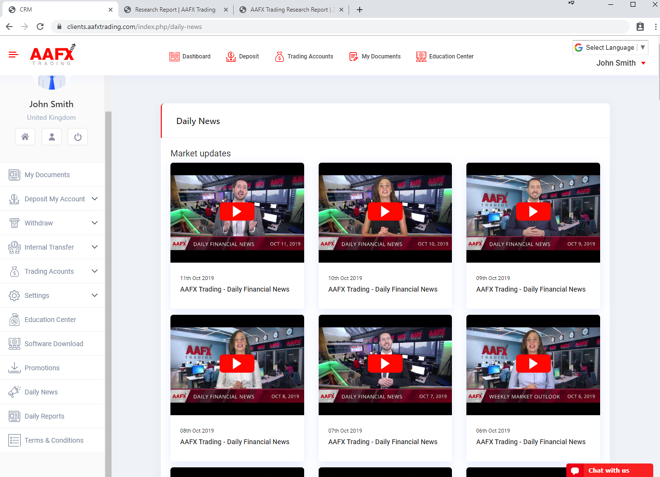Click the Terms & Conditions list icon
The width and height of the screenshot is (660, 477).
pos(14,440)
